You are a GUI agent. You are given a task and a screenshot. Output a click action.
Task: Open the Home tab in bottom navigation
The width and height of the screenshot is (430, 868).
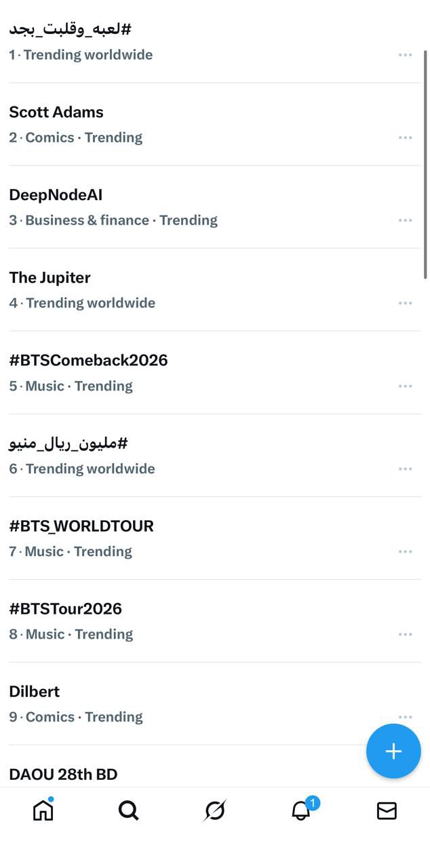(x=43, y=810)
